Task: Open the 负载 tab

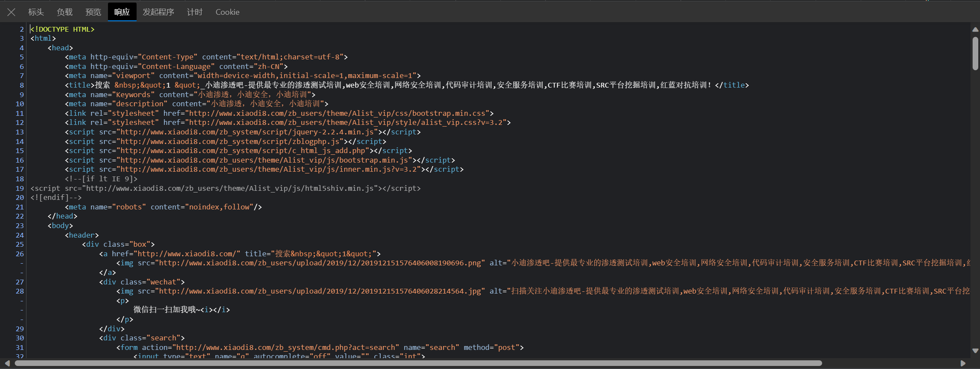Action: (65, 12)
